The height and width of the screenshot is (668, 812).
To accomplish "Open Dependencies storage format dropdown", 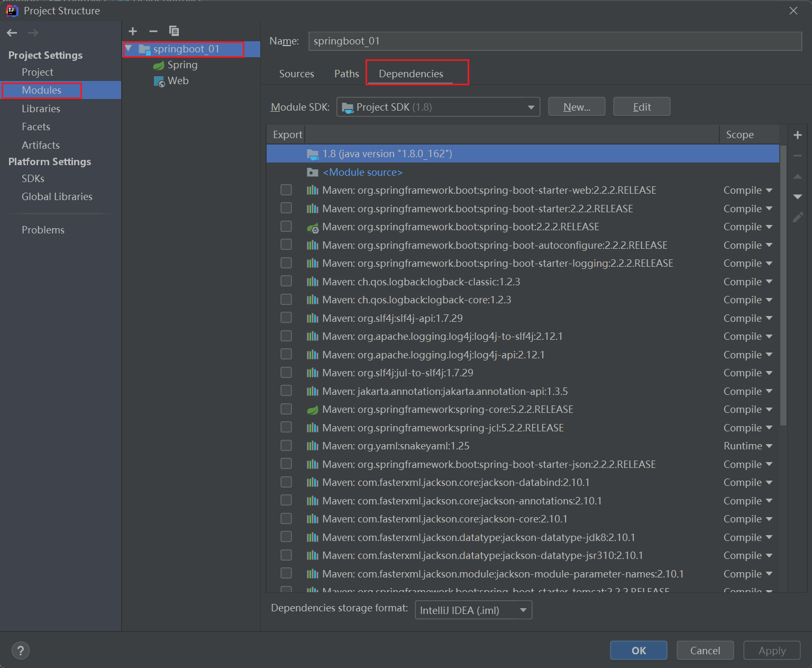I will [x=473, y=610].
